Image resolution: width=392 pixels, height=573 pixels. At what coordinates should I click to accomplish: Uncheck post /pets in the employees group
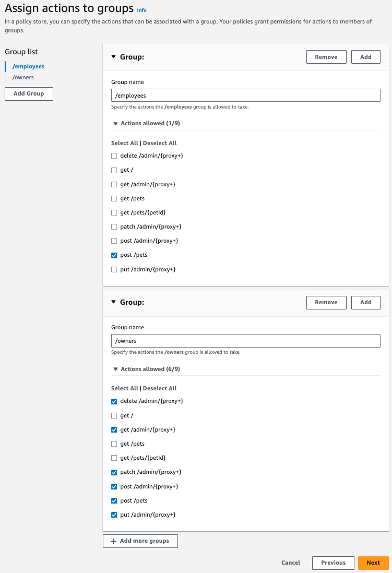pos(114,255)
